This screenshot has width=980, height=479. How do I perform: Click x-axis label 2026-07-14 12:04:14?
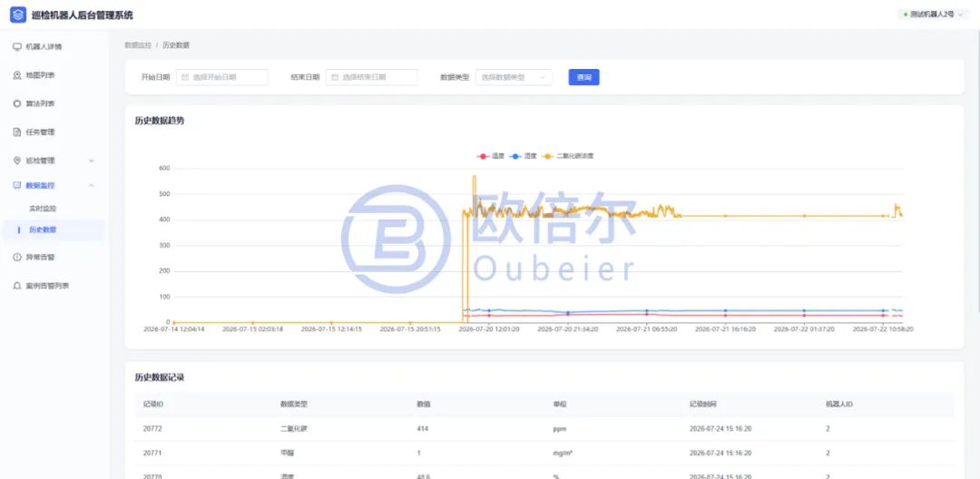coord(173,329)
